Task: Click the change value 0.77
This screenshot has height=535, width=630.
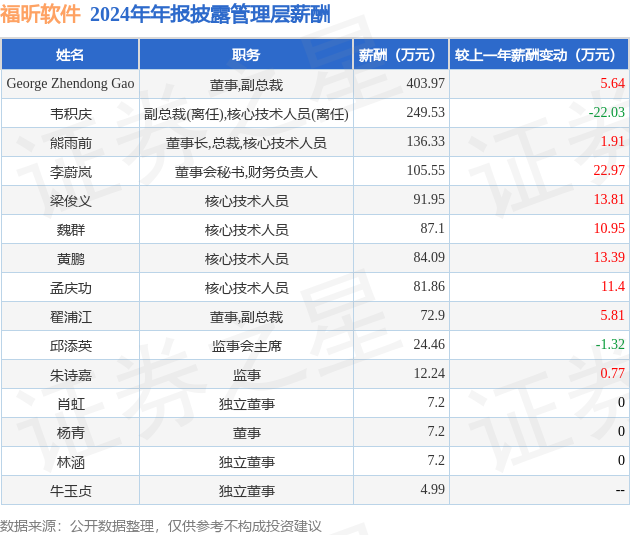Action: pos(612,373)
